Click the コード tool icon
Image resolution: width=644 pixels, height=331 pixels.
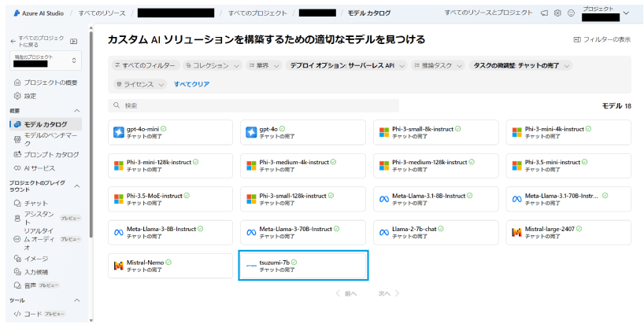(17, 314)
